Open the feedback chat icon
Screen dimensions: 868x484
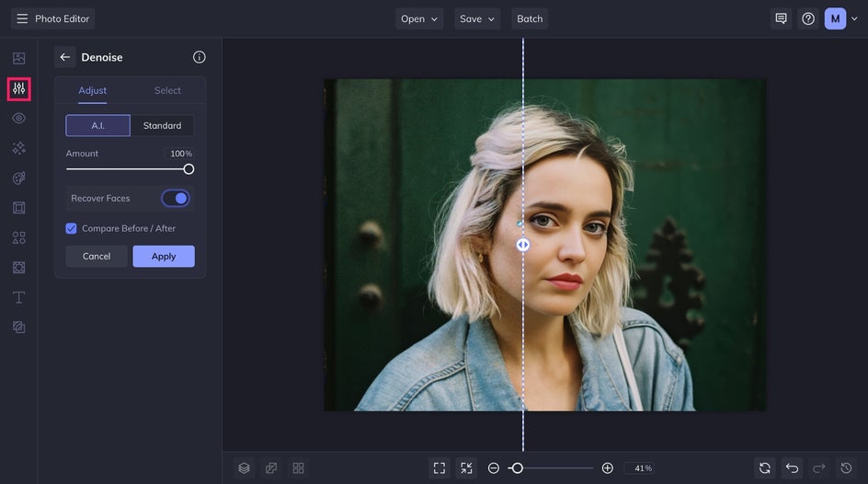pos(781,18)
